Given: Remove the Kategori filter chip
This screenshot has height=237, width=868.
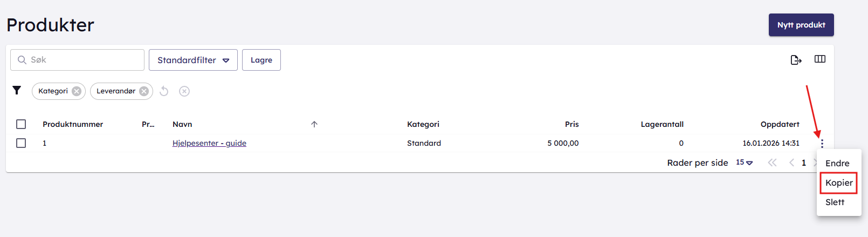Looking at the screenshot, I should click(77, 91).
